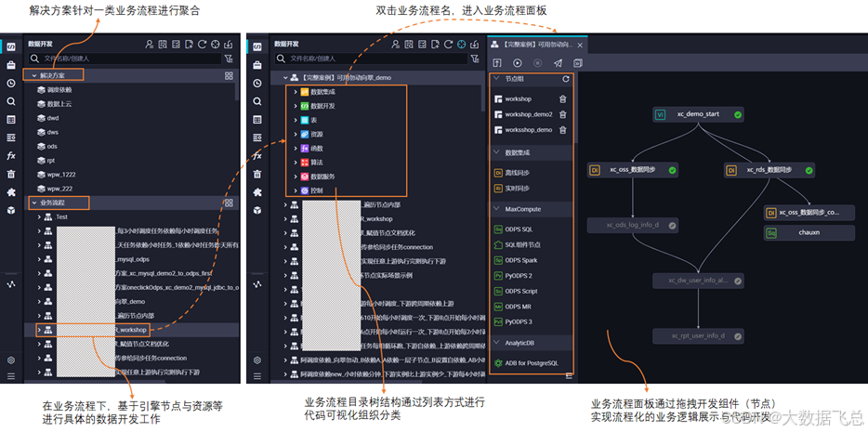Viewport: 868px width, 432px height.
Task: Delete the workshop_demo2 node group
Action: pyautogui.click(x=562, y=114)
